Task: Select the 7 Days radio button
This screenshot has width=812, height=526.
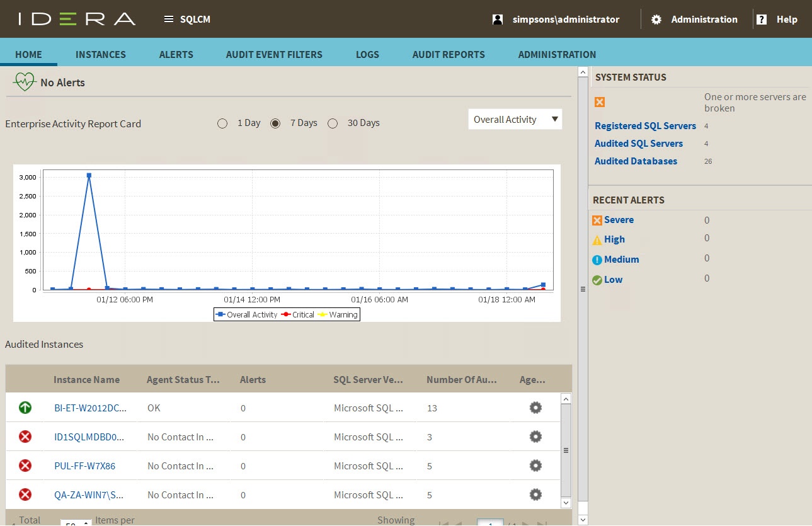Action: tap(275, 123)
